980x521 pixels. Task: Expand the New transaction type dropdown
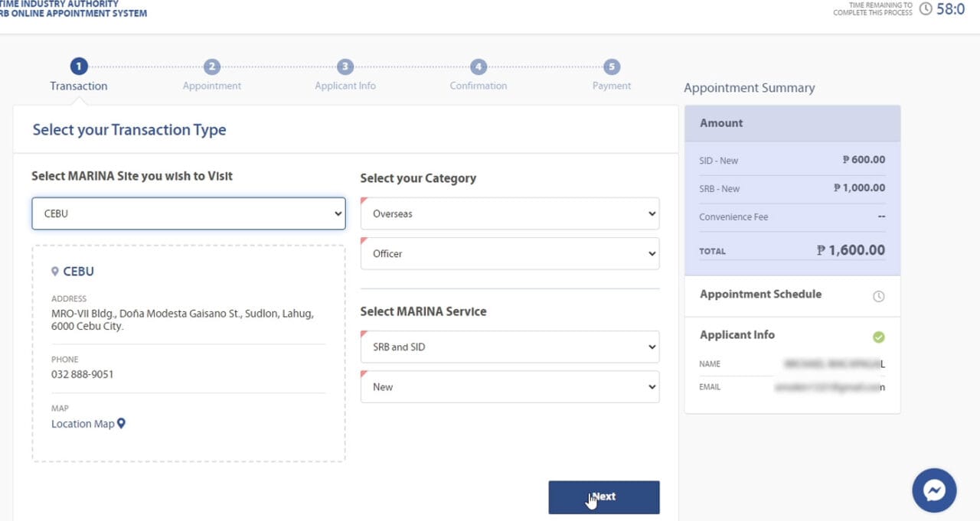509,387
